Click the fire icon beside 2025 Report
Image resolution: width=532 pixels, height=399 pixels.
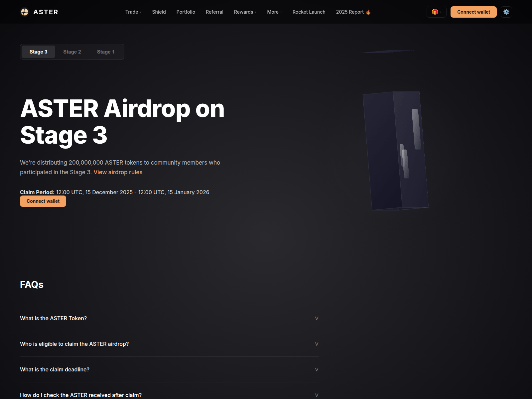coord(368,12)
